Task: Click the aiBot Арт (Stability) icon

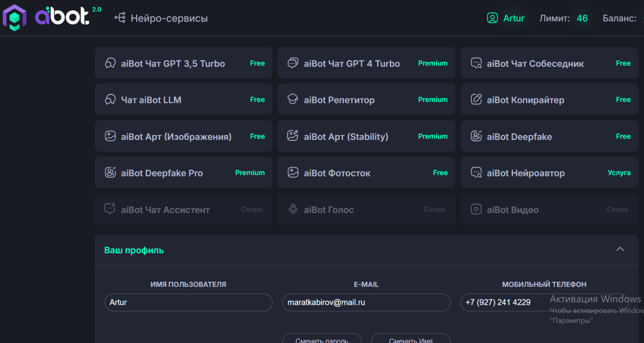Action: 293,136
